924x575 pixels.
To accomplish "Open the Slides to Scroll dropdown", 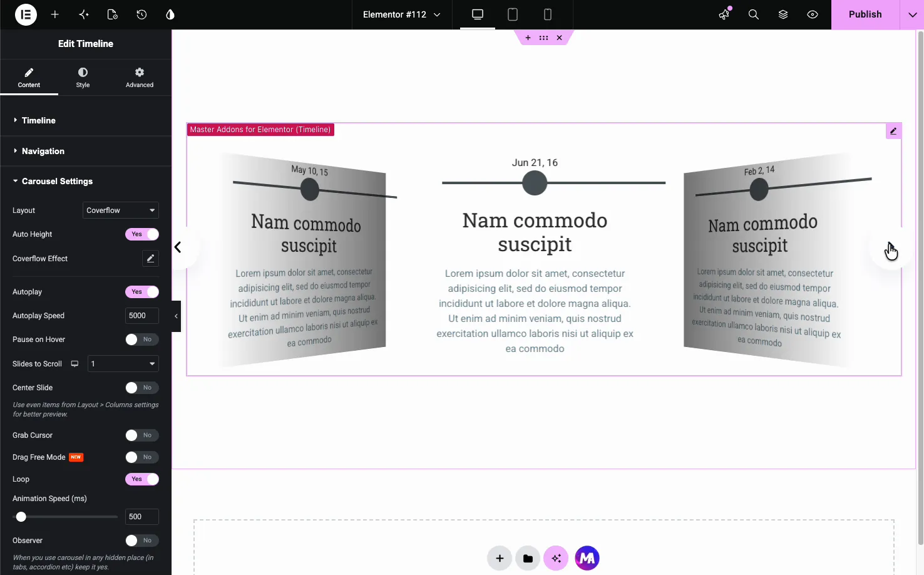I will pyautogui.click(x=123, y=364).
